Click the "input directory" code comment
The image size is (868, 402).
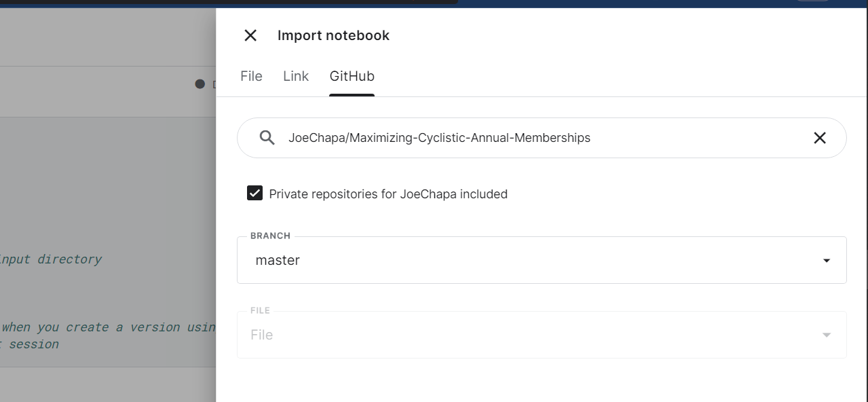[x=52, y=259]
